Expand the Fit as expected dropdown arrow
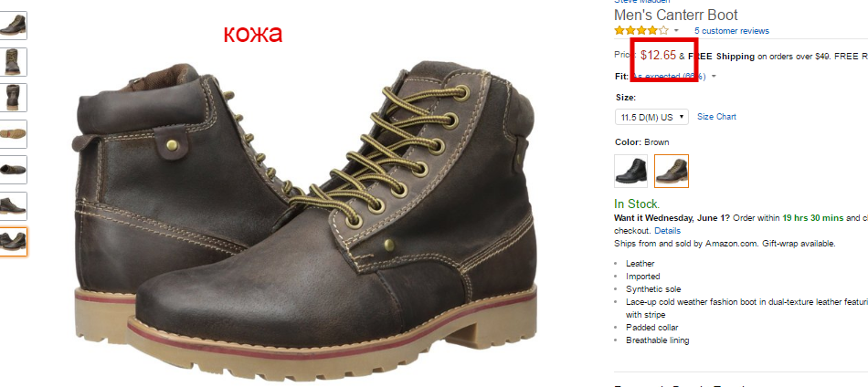 click(x=714, y=77)
